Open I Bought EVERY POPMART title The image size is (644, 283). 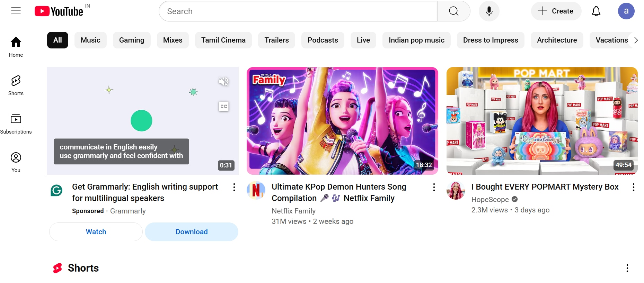coord(545,187)
